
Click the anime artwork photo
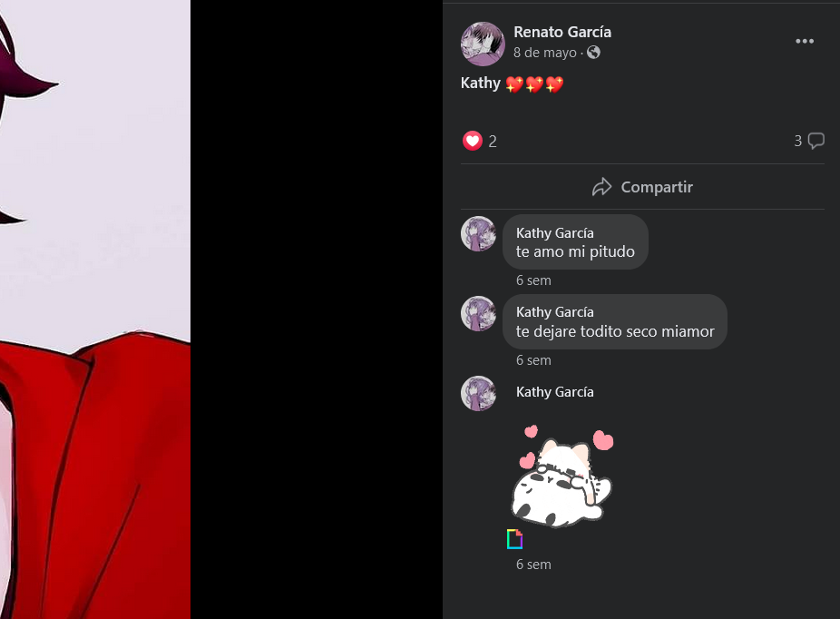pos(95,309)
